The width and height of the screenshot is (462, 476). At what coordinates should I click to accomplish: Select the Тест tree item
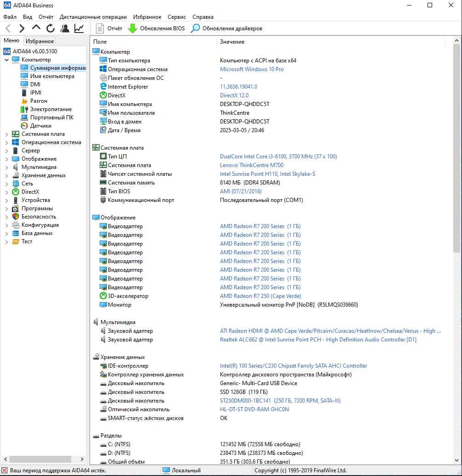tap(27, 241)
